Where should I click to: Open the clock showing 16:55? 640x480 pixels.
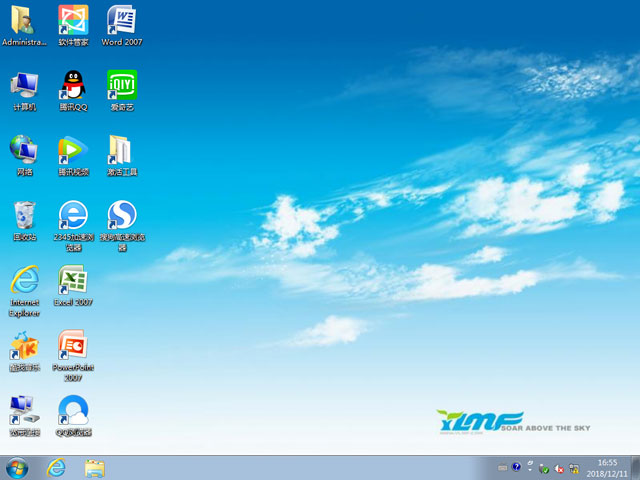[x=606, y=467]
